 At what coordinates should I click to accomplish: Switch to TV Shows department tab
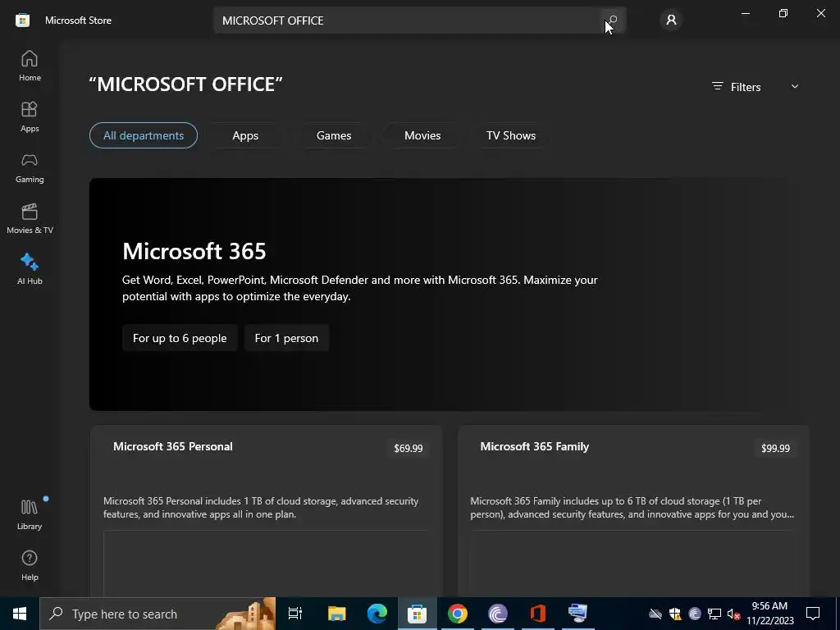click(x=511, y=135)
